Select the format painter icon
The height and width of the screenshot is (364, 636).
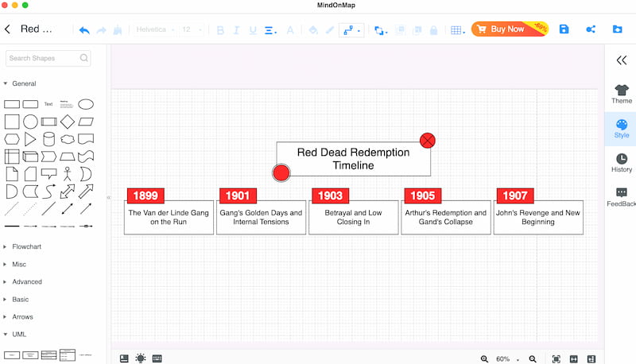click(x=118, y=30)
